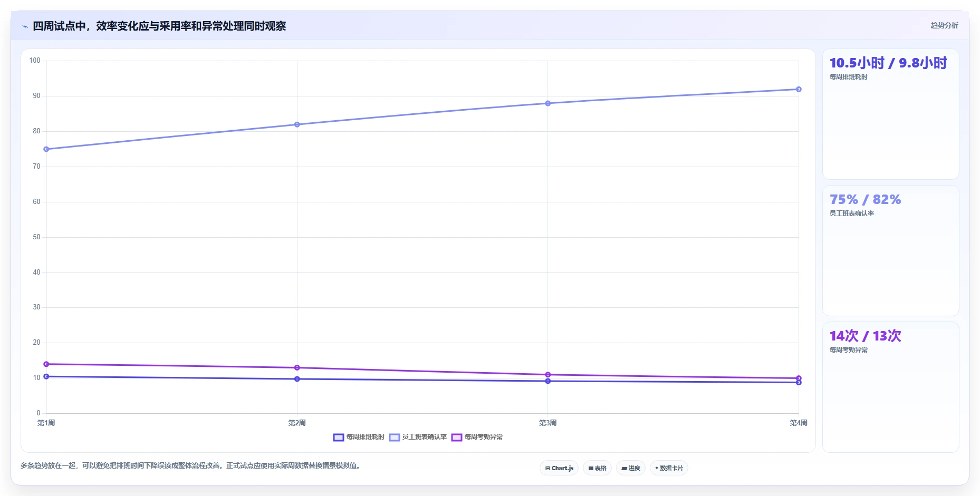The image size is (980, 496).
Task: Click the 20 y-axis label
Action: pos(36,343)
